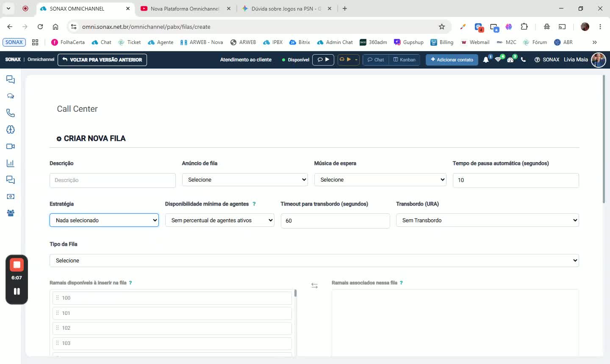
Task: Click the Descrição input field
Action: pyautogui.click(x=113, y=180)
